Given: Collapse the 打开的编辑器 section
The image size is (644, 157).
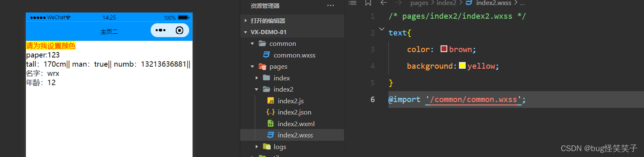Looking at the screenshot, I should (246, 21).
